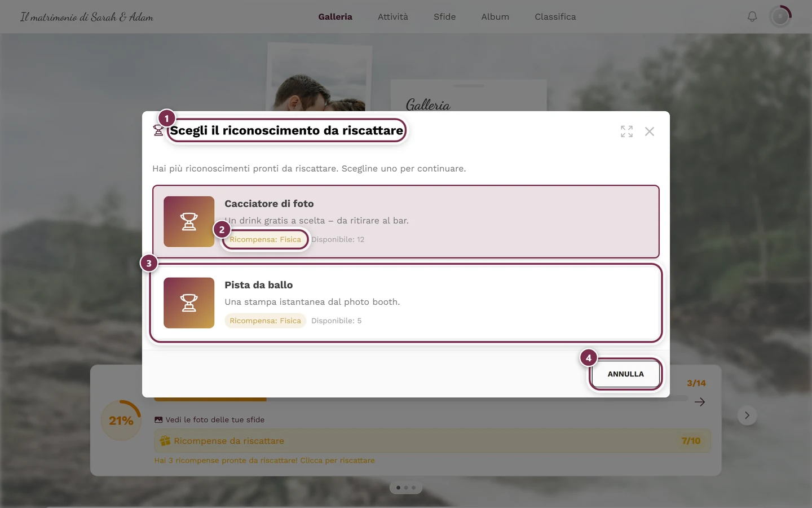
Task: Open the Attività tab
Action: tap(393, 17)
